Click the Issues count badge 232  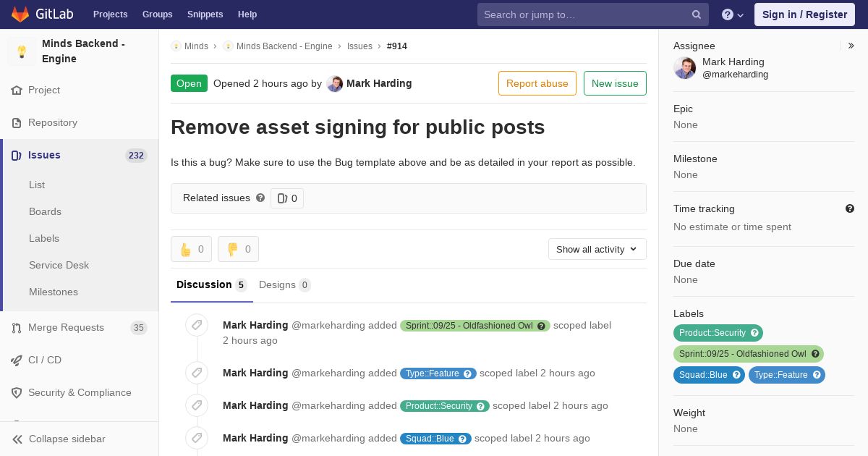click(x=136, y=156)
